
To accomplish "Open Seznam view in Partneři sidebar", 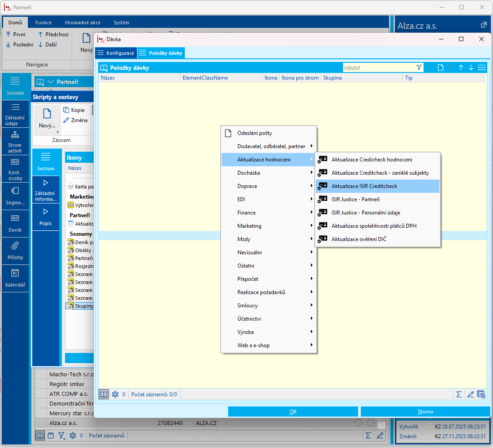I will point(15,86).
